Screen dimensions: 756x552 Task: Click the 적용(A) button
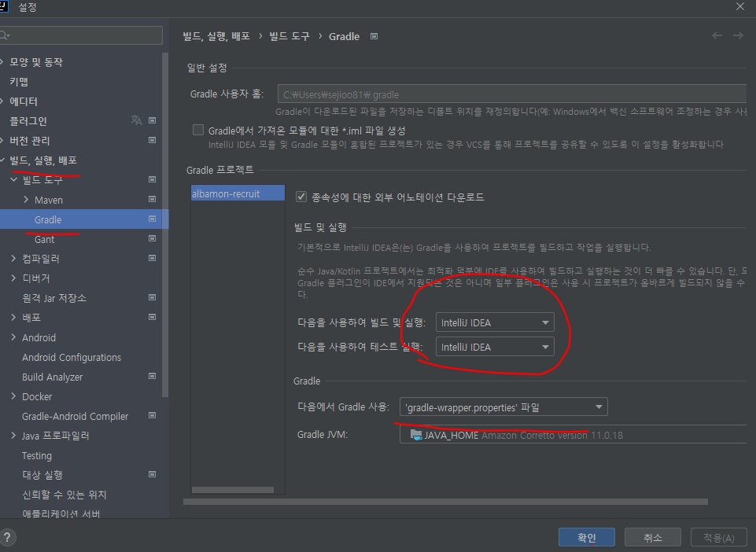tap(718, 538)
